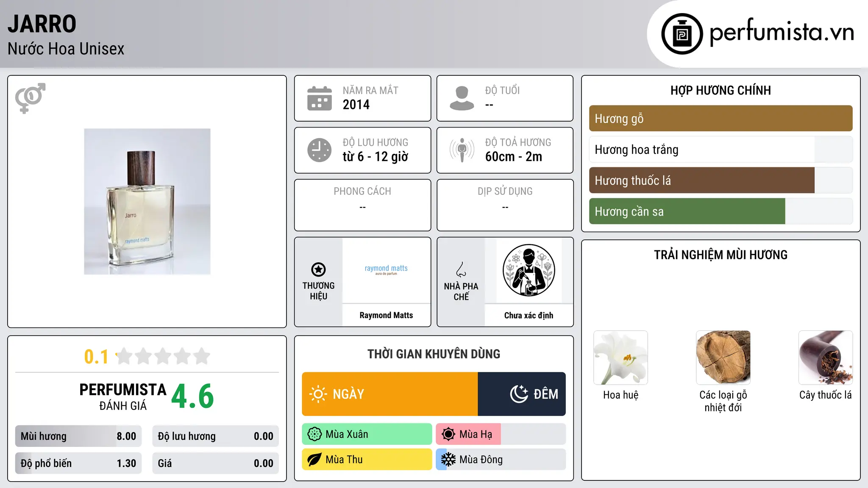
Task: Click the Hương cần sa accord bar
Action: (x=721, y=211)
